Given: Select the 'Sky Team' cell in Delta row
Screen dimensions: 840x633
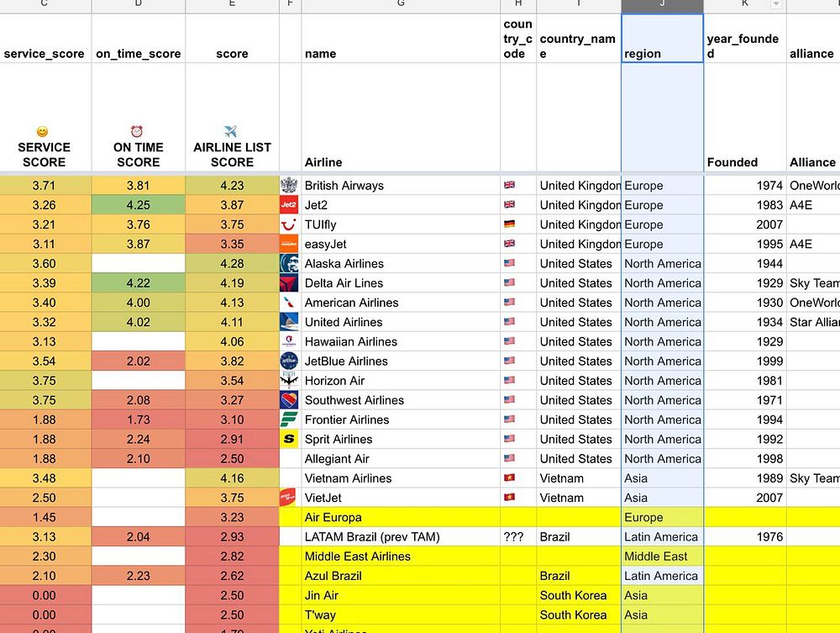Looking at the screenshot, I should (813, 283).
